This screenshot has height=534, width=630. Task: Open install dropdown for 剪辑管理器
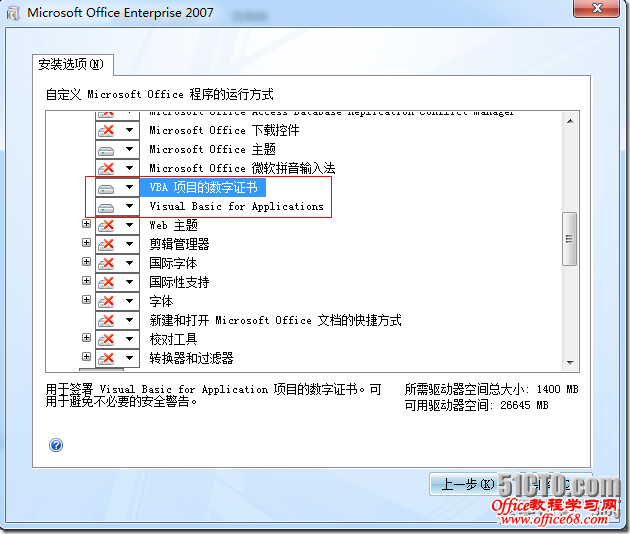[129, 244]
